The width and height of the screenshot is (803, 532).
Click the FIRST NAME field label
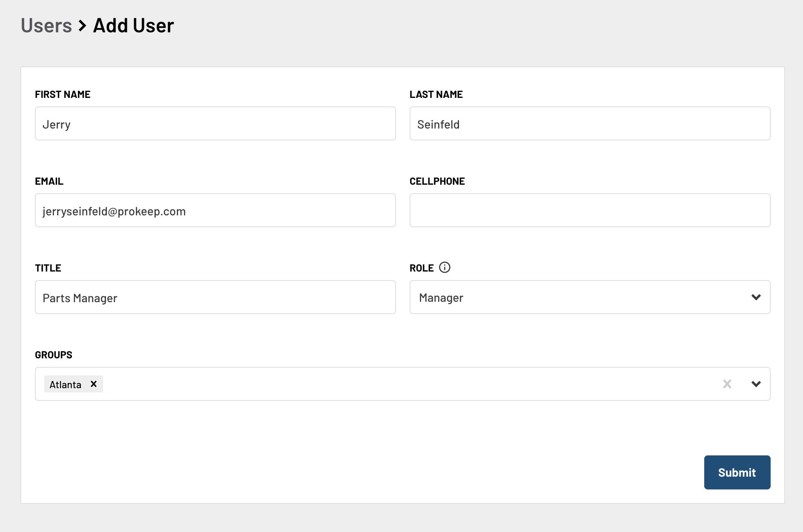coord(63,94)
